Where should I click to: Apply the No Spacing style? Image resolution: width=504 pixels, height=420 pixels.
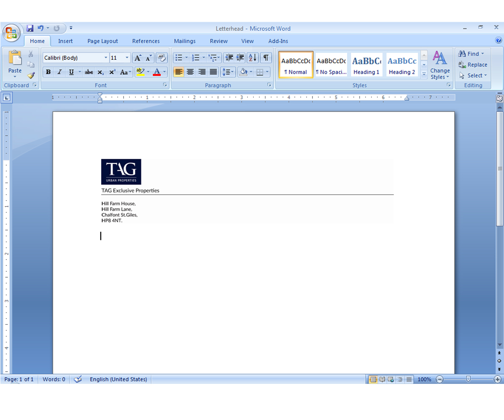coord(331,65)
